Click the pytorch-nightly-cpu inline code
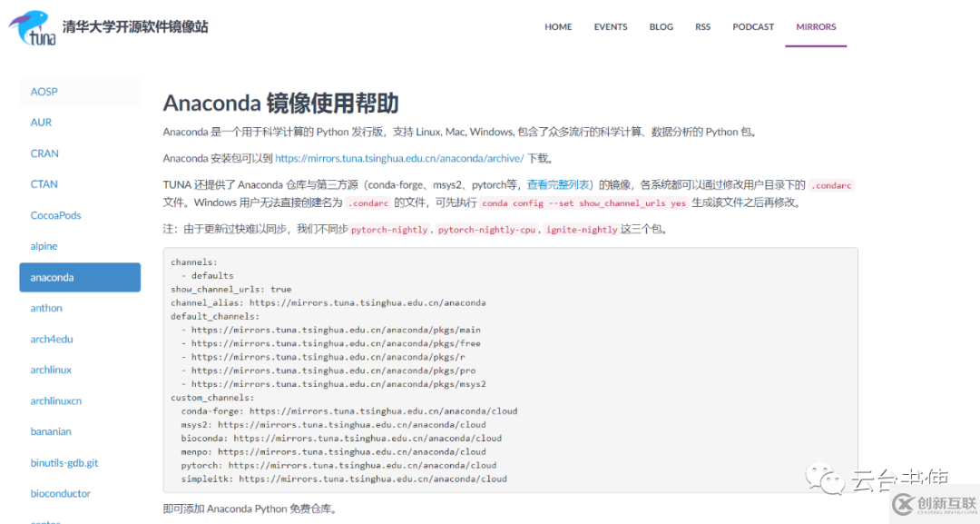The width and height of the screenshot is (980, 524). [x=486, y=230]
